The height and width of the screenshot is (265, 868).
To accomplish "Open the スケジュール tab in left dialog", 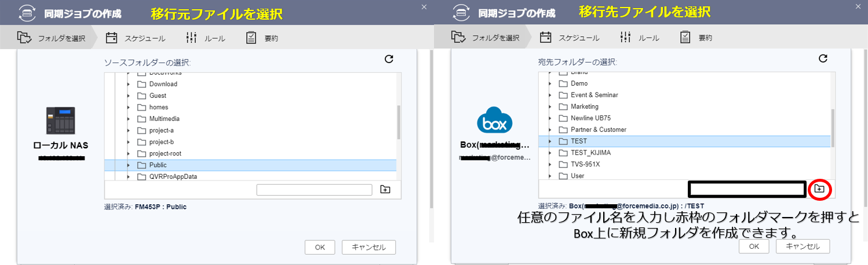I will pos(136,38).
